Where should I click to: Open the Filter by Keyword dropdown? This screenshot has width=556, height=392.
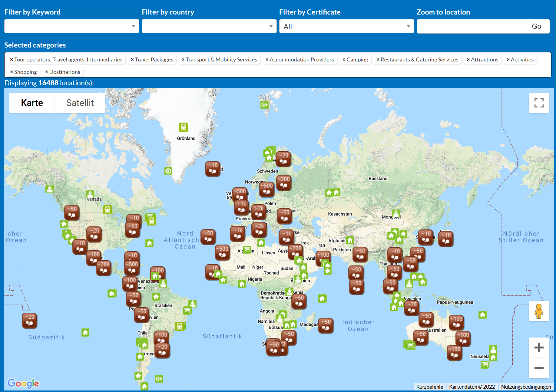click(71, 26)
